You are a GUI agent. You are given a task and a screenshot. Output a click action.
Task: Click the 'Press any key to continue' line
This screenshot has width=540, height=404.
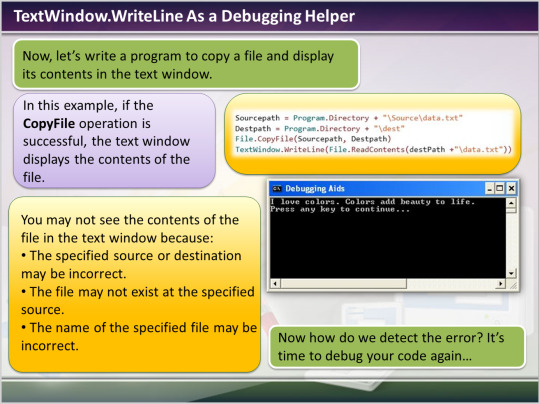[340, 209]
